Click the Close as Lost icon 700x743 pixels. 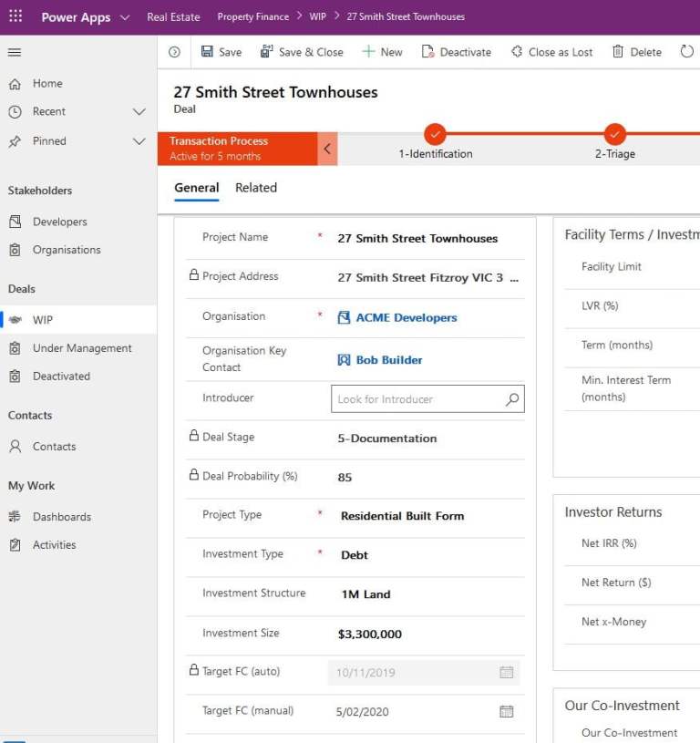pyautogui.click(x=517, y=51)
